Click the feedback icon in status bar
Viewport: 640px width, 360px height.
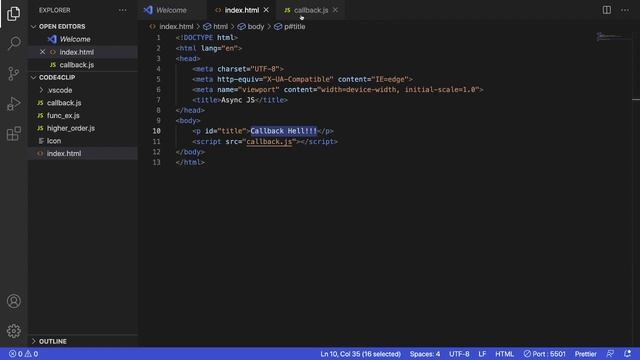tap(610, 353)
